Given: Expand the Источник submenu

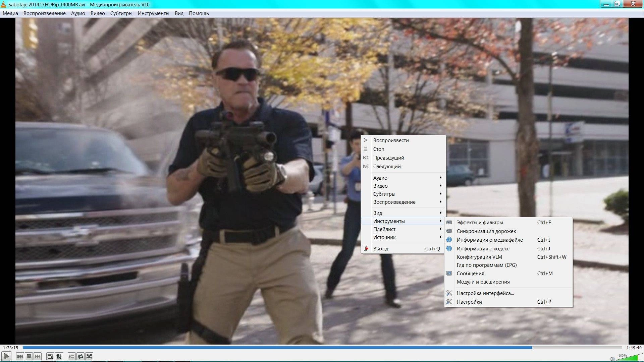Looking at the screenshot, I should click(x=403, y=237).
